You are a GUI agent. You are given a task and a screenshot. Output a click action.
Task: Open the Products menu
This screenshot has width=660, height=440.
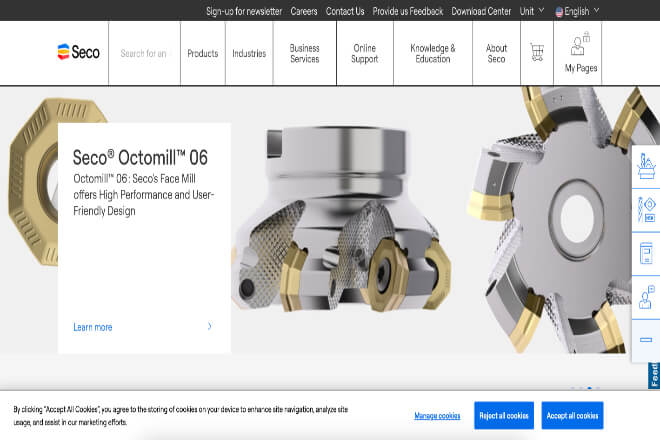202,53
